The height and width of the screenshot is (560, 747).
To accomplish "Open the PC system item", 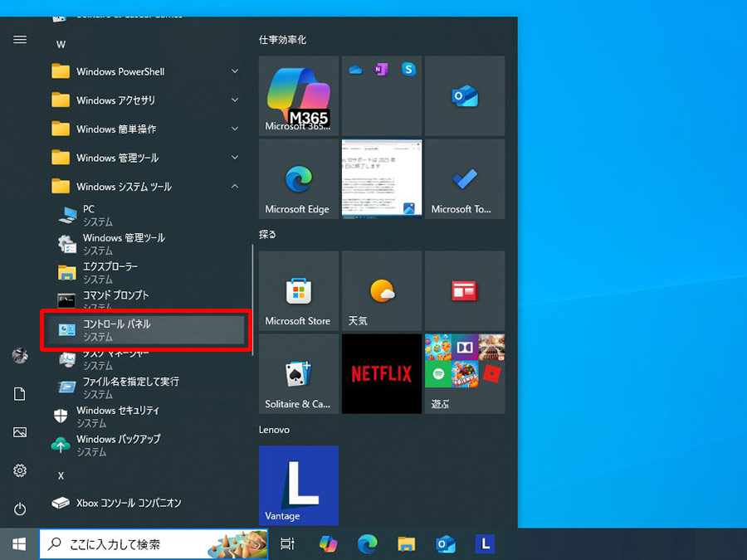I will coord(144,215).
